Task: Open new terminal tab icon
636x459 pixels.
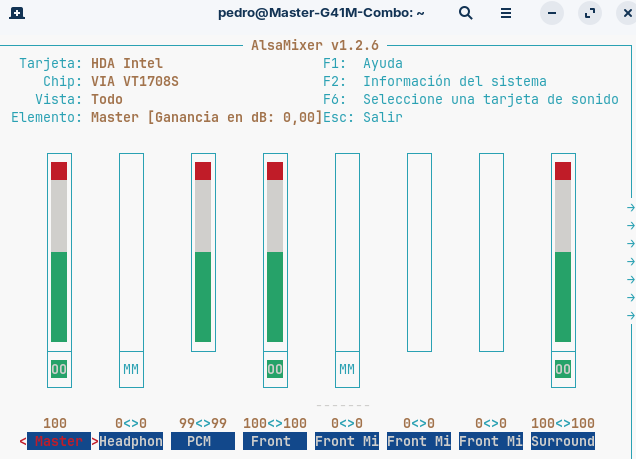Action: pyautogui.click(x=17, y=13)
